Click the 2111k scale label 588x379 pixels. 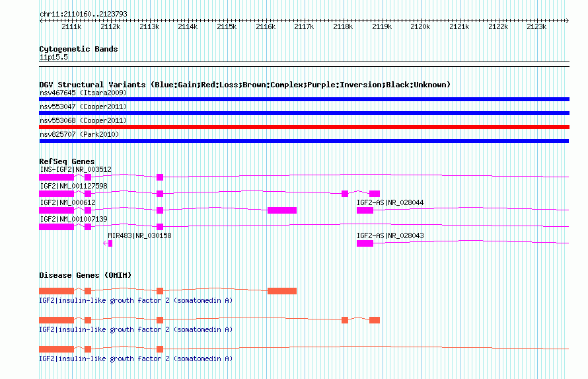(x=71, y=26)
